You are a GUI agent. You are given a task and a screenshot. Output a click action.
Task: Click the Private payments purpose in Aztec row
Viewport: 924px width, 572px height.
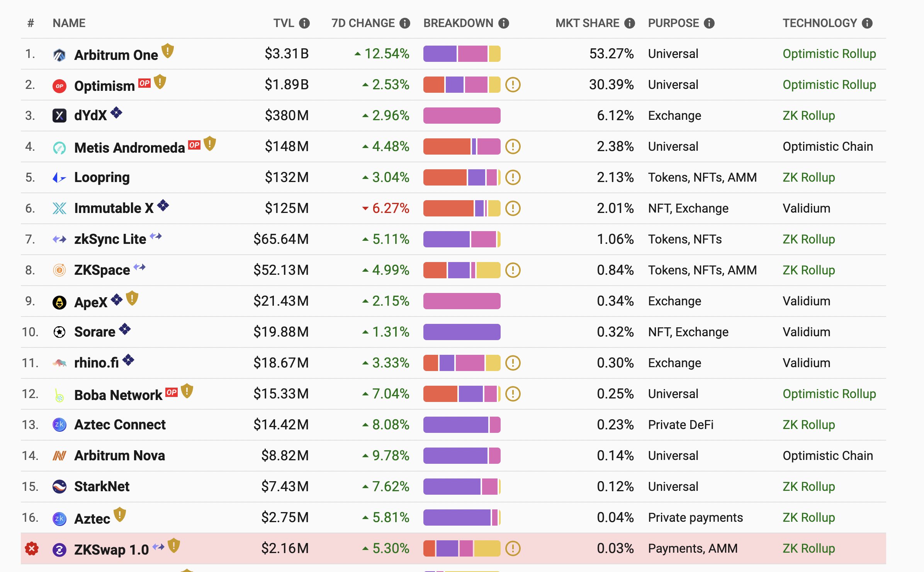coord(696,518)
